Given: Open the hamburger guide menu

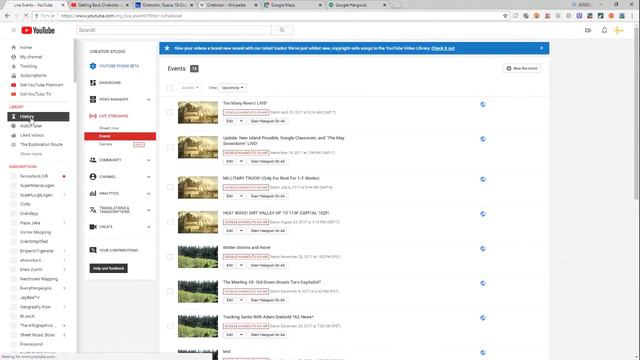Looking at the screenshot, I should 13,30.
